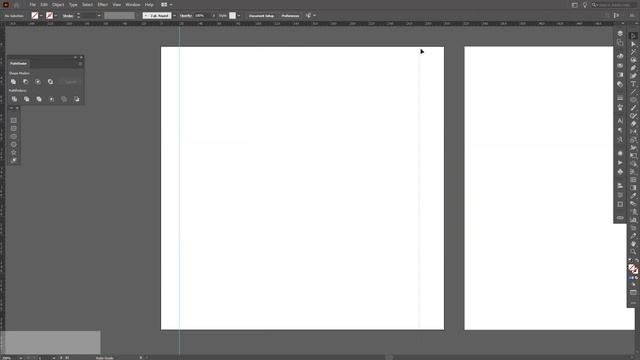The height and width of the screenshot is (360, 640).
Task: Click the Fill color swatch in control bar
Action: 35,16
